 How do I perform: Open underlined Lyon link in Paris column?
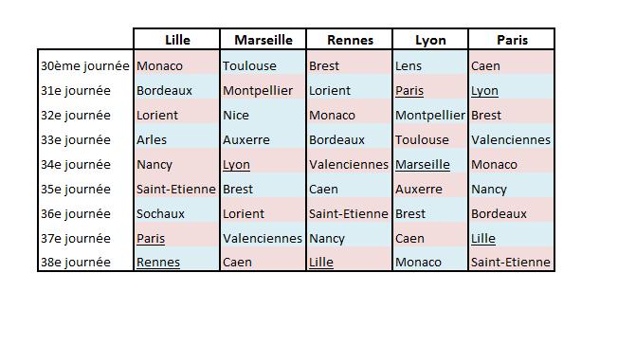pos(484,90)
